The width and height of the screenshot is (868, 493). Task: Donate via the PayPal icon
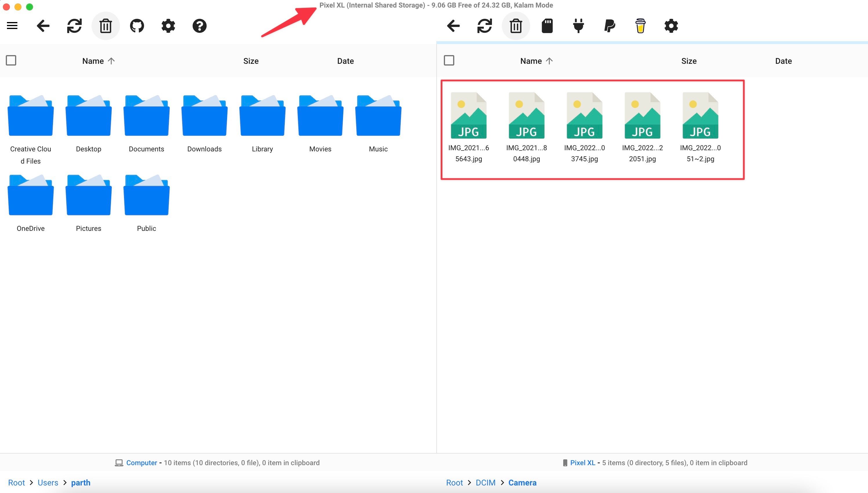coord(609,26)
